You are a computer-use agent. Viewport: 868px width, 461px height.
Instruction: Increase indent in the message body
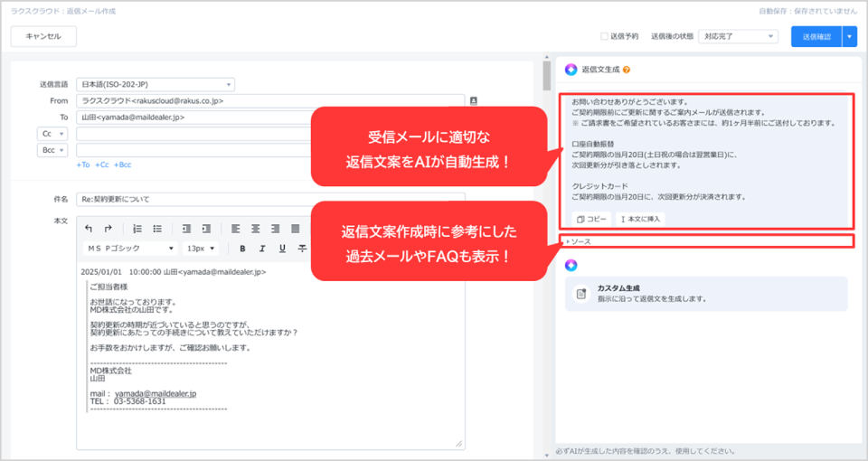206,229
